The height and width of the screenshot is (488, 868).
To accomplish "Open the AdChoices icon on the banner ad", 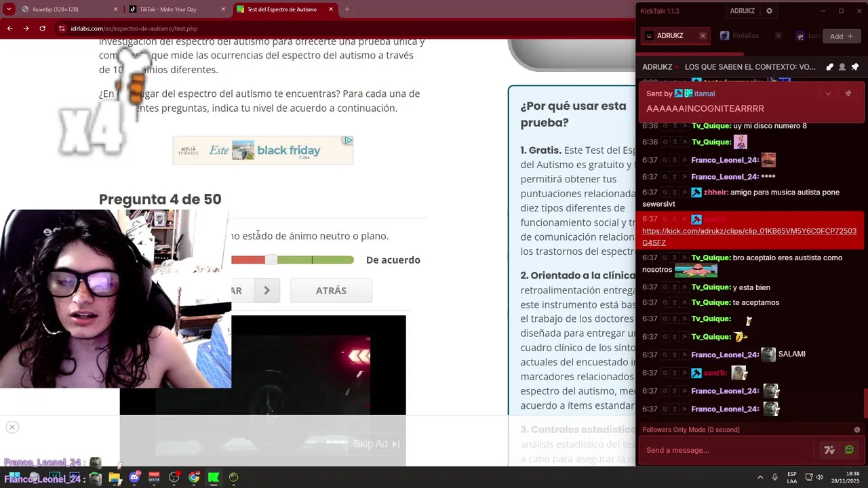I will [348, 140].
